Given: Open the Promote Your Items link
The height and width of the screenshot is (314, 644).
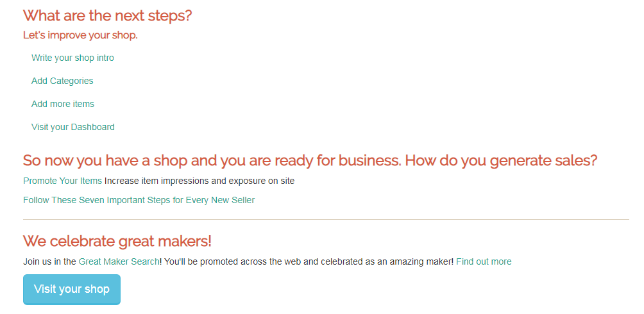Looking at the screenshot, I should pos(62,181).
